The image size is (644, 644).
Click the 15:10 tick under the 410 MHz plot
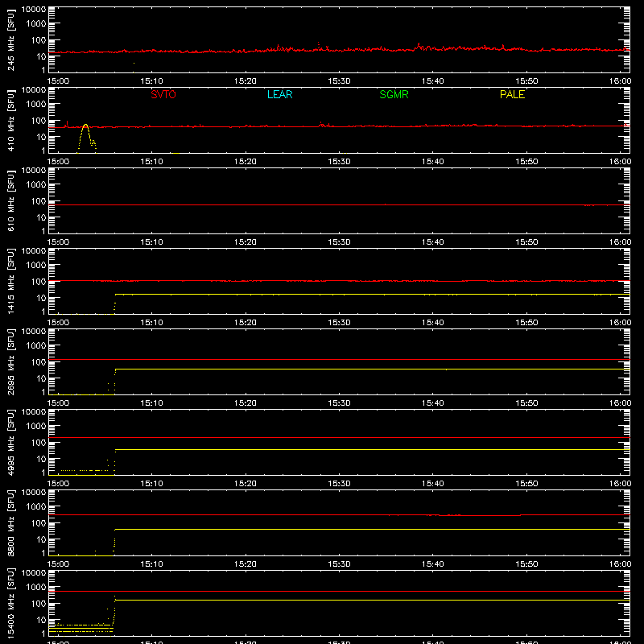(151, 162)
